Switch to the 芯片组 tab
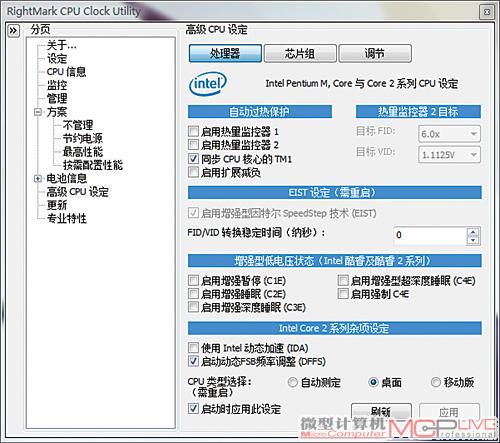 point(300,53)
